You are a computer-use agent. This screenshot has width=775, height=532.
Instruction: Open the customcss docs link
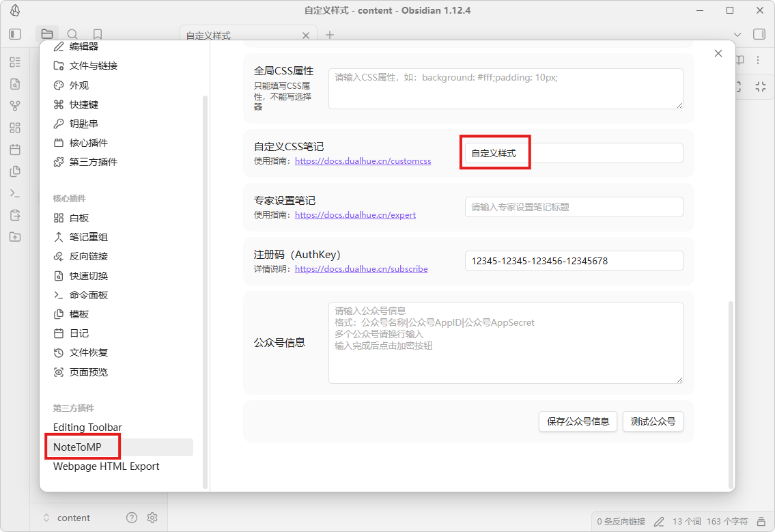point(363,161)
